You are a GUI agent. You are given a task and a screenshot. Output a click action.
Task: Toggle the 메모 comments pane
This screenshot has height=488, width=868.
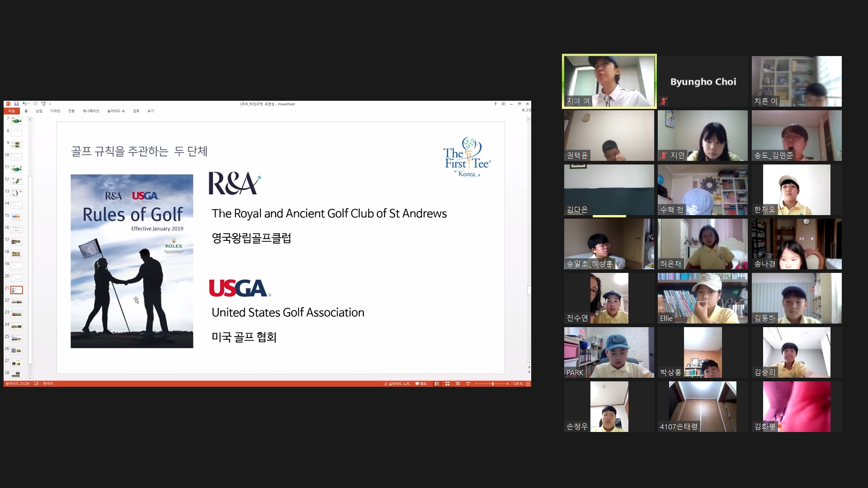click(421, 384)
